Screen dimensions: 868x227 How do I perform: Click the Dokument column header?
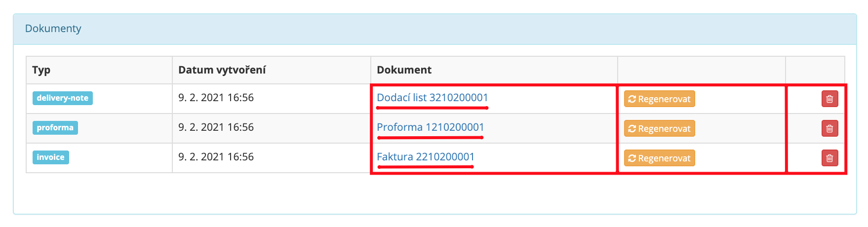point(404,70)
